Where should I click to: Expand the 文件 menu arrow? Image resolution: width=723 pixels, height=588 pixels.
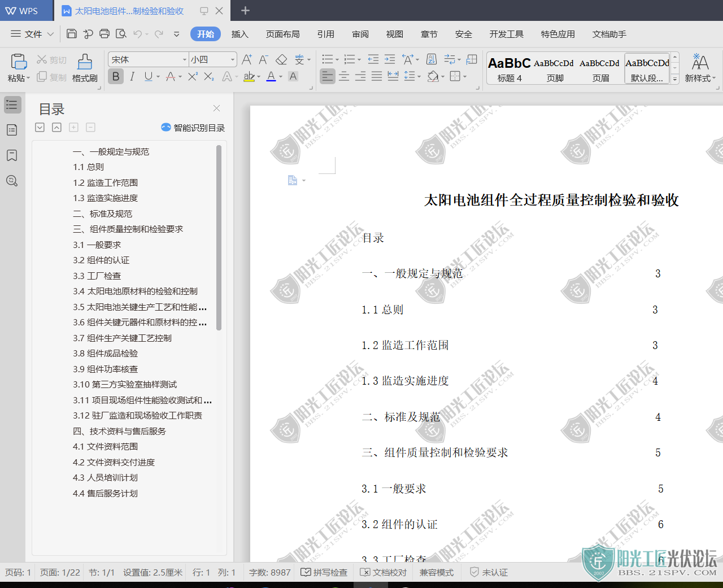click(x=50, y=34)
